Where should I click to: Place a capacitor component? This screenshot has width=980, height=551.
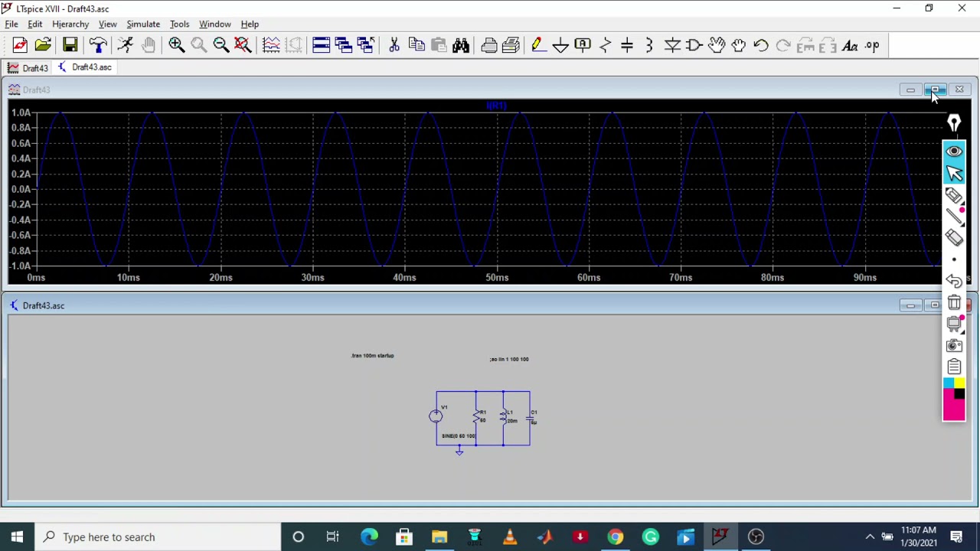pos(627,46)
